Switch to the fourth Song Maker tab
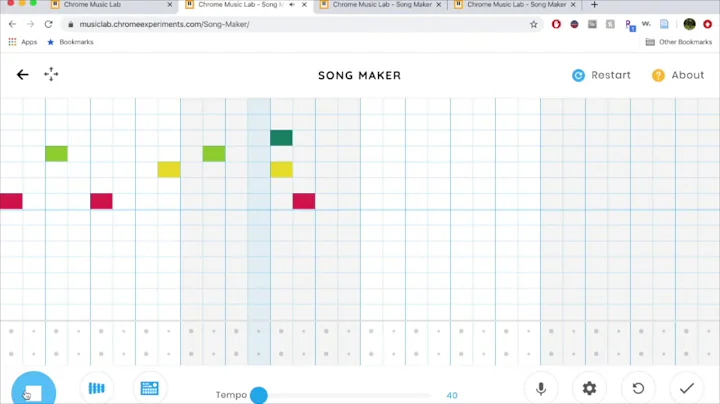Viewport: 720px width, 404px height. point(515,5)
